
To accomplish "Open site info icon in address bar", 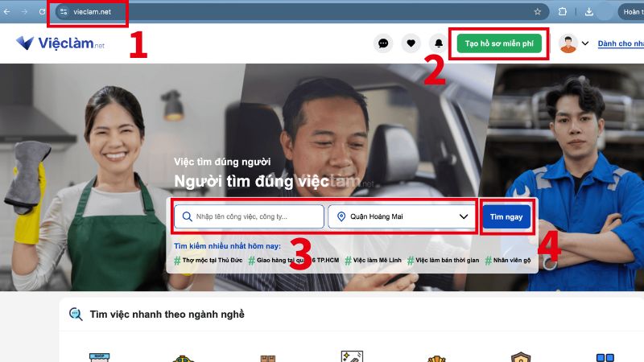I will (64, 11).
